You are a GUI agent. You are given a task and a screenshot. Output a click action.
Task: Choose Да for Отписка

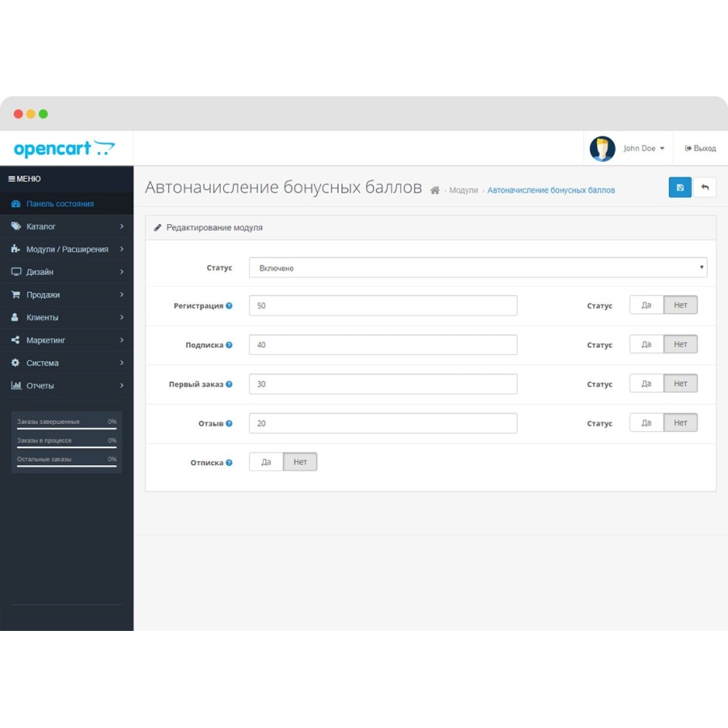pyautogui.click(x=266, y=462)
